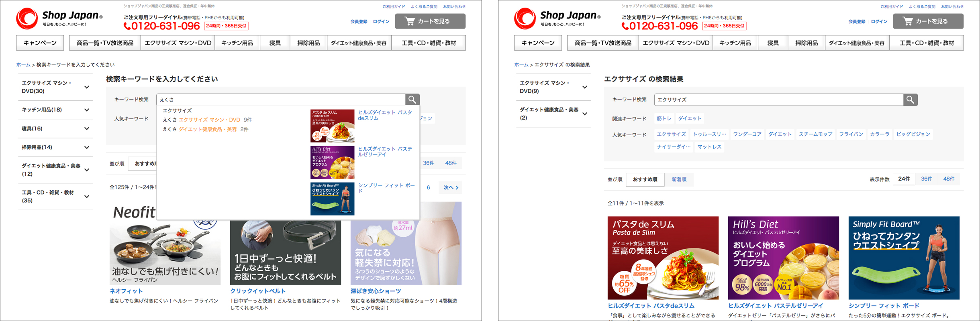Expand キッチン用品(18) category in left sidebar
The height and width of the screenshot is (321, 980).
pos(55,110)
